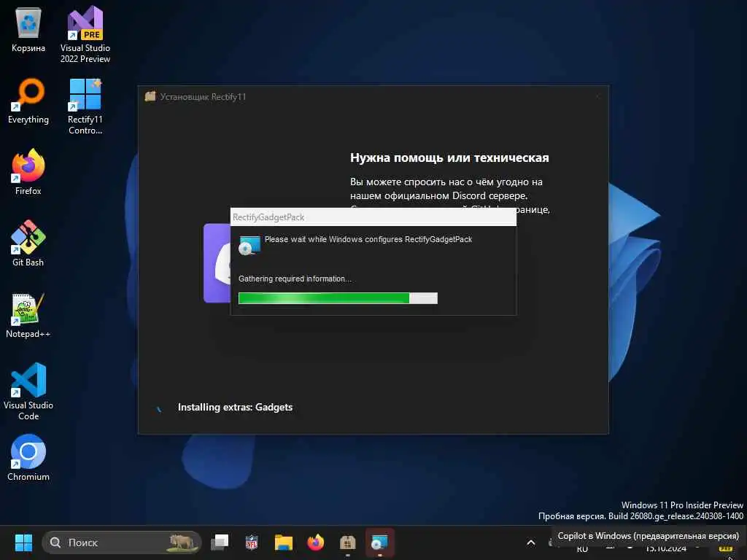The height and width of the screenshot is (560, 747).
Task: Open File Explorer from the taskbar
Action: point(284,542)
